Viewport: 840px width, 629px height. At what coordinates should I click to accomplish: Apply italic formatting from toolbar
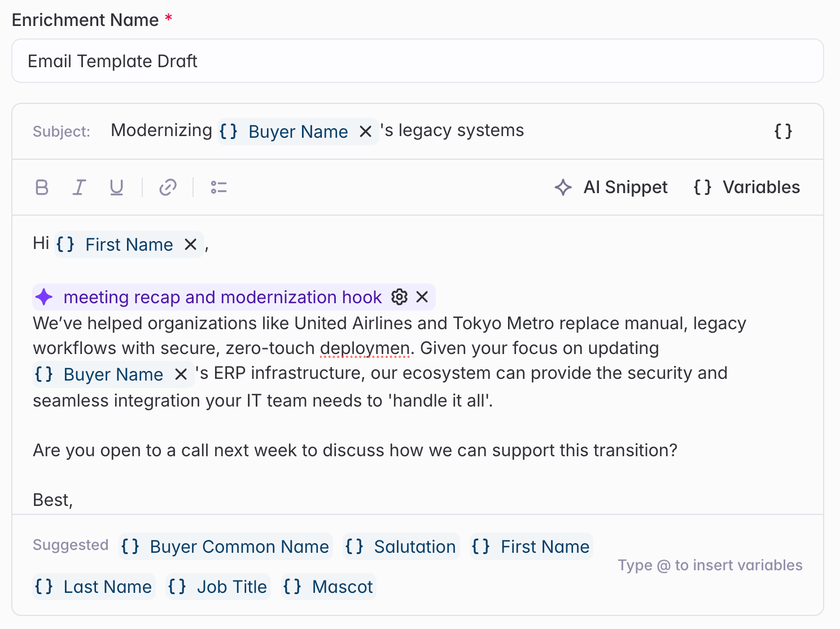tap(79, 187)
